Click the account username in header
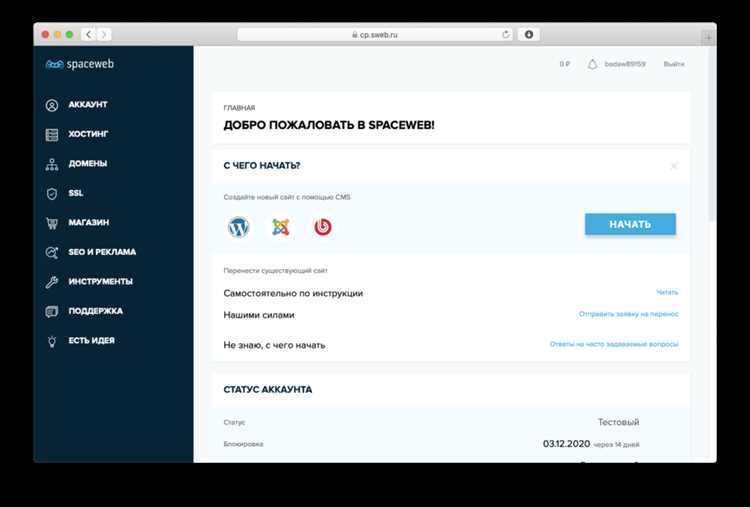The width and height of the screenshot is (750, 507). point(625,64)
